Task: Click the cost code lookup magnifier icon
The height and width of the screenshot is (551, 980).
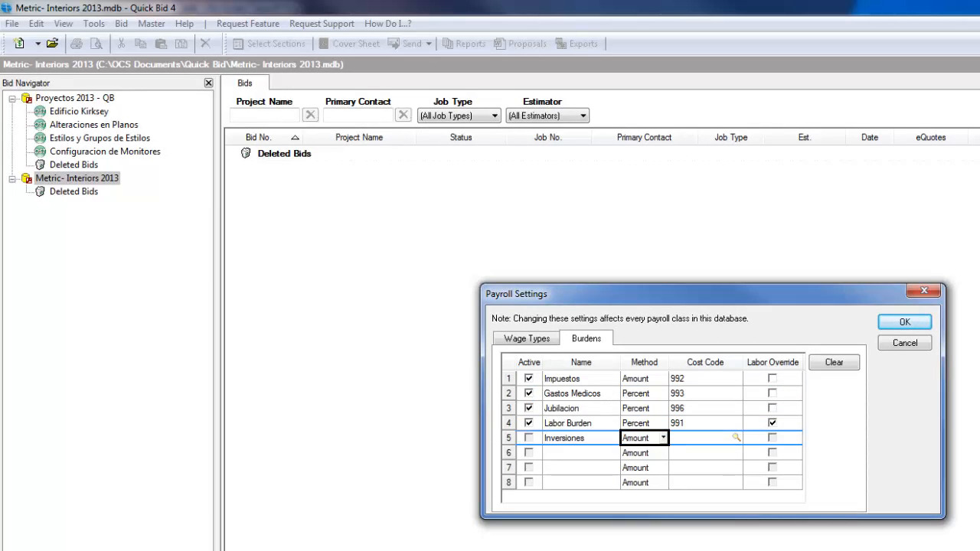Action: tap(736, 438)
